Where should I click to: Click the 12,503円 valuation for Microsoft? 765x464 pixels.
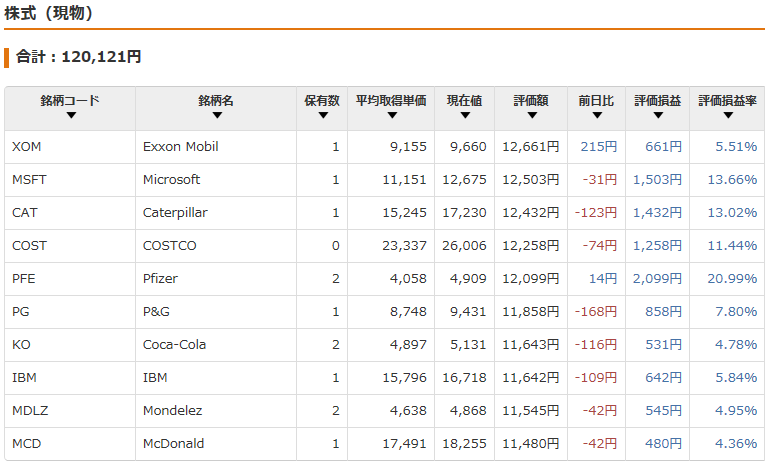click(531, 180)
